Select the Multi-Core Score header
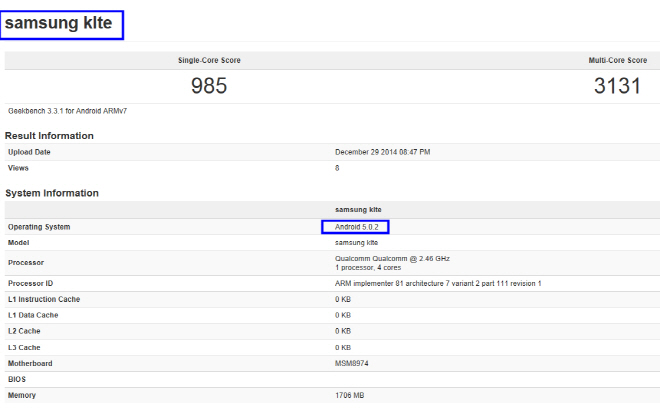 617,60
